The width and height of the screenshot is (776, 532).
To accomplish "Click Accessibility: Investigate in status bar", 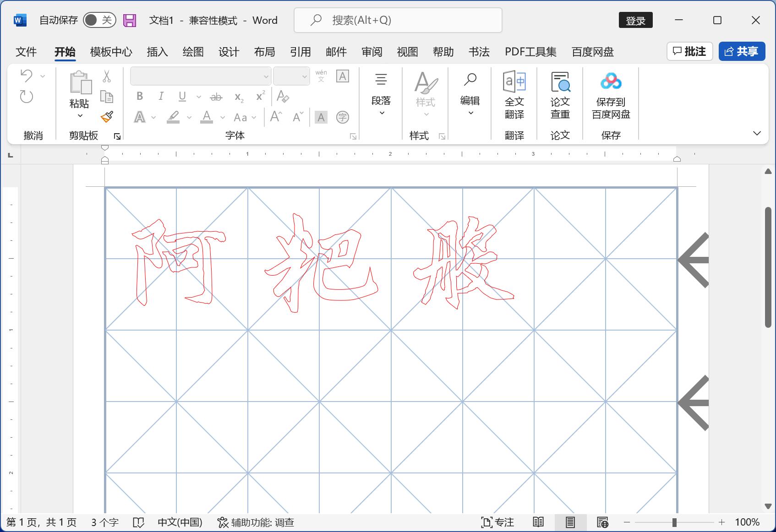I will click(256, 522).
